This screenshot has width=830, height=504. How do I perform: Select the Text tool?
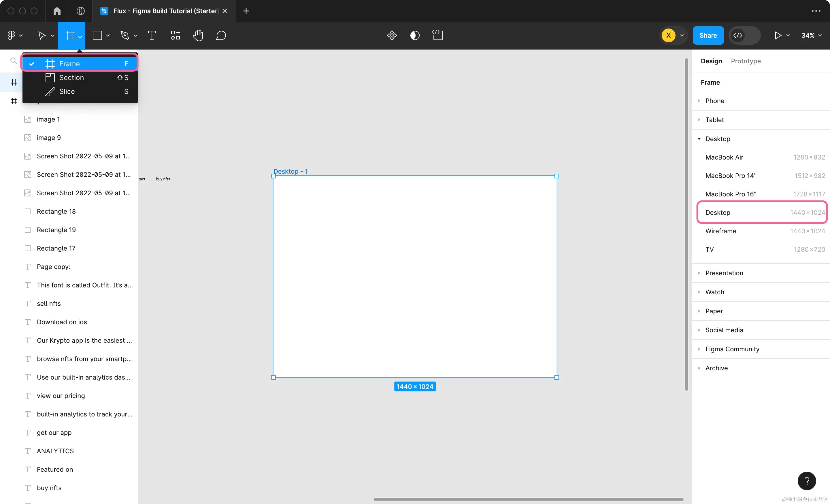(152, 35)
